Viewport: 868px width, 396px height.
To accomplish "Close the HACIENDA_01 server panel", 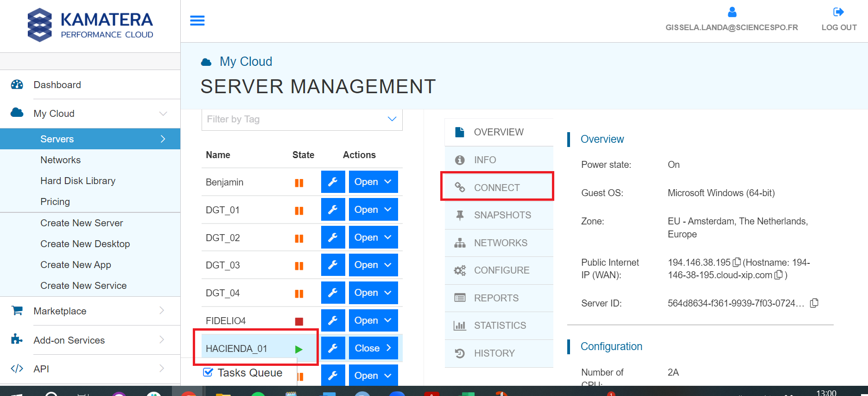I will point(373,348).
